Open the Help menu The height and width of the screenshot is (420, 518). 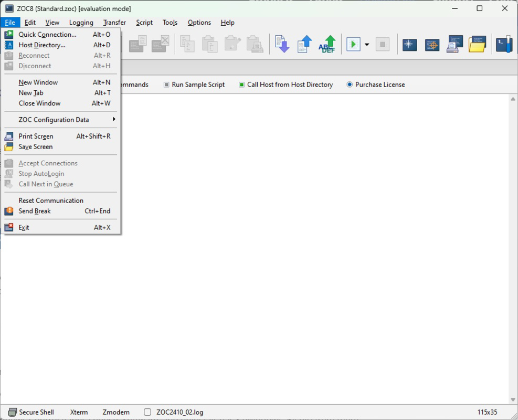click(x=227, y=23)
